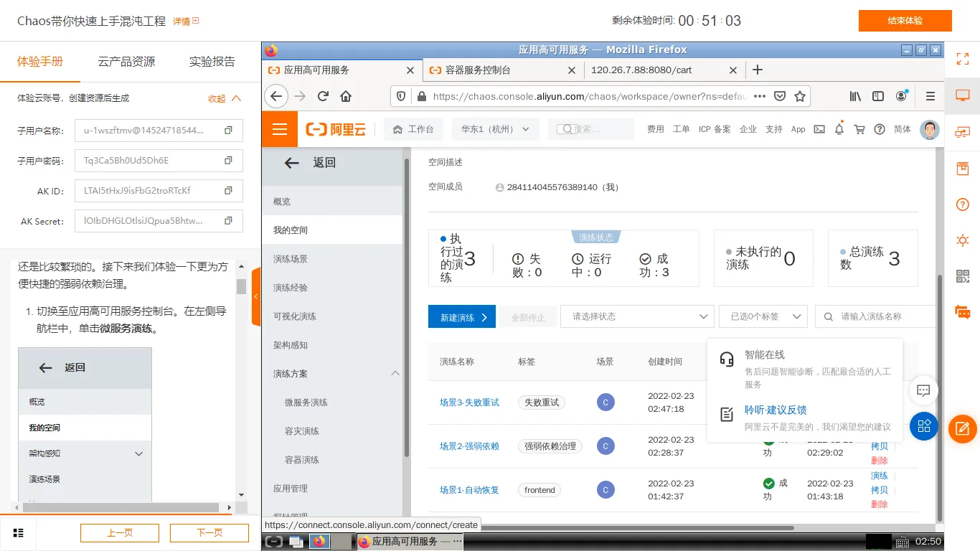The width and height of the screenshot is (980, 551).
Task: Focus the 请输入演练名称 search field
Action: tap(877, 316)
